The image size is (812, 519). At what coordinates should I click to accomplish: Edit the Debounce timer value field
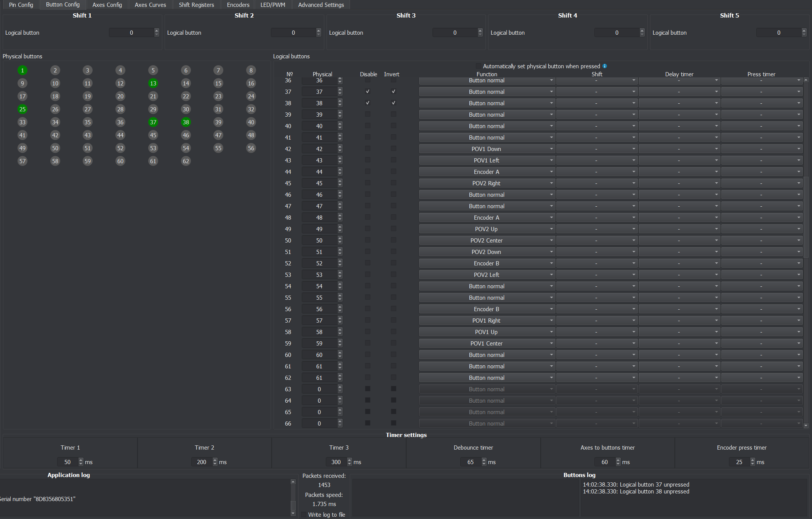tap(471, 462)
